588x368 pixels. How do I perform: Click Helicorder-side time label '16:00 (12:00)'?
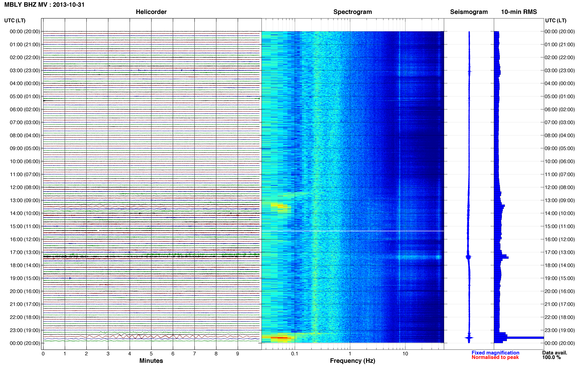coord(25,239)
